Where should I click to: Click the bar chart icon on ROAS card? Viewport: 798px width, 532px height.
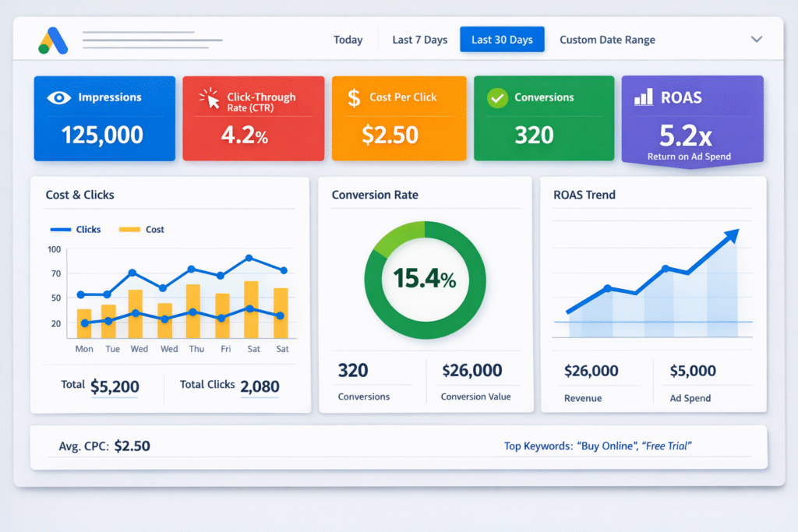642,97
